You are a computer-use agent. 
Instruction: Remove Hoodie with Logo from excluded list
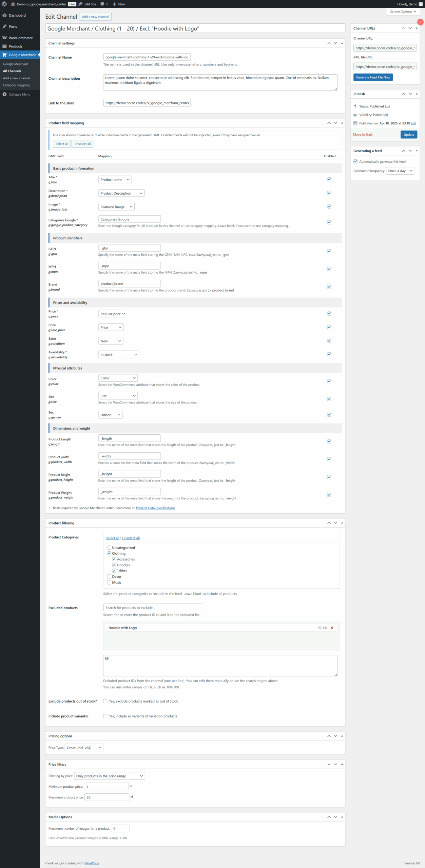[332, 628]
